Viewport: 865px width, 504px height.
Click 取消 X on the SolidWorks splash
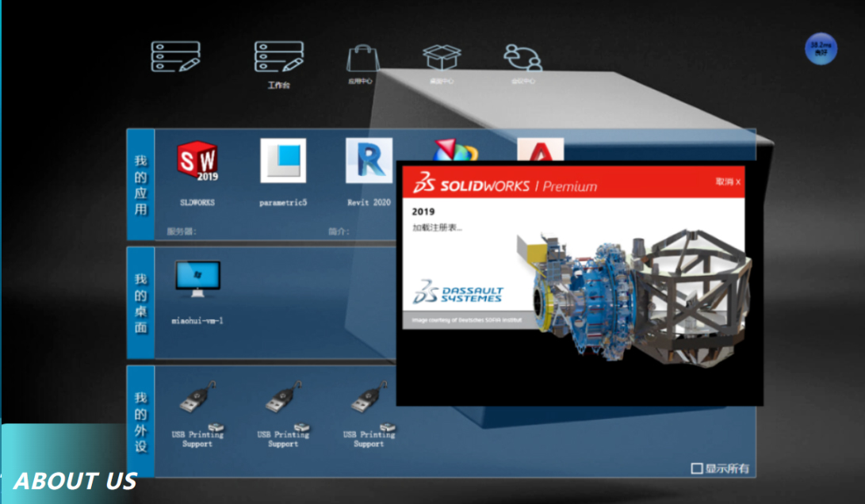tap(728, 182)
